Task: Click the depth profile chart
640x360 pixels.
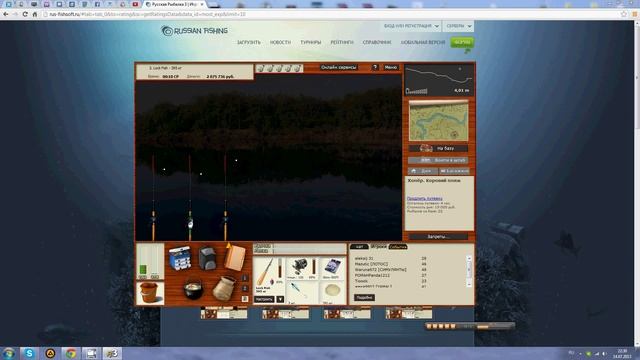Action: click(439, 80)
